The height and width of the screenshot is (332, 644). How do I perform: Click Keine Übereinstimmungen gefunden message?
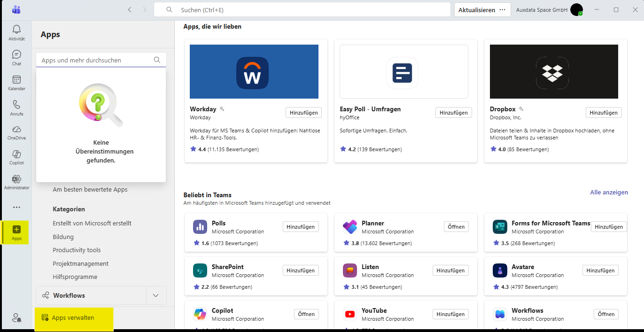(104, 151)
